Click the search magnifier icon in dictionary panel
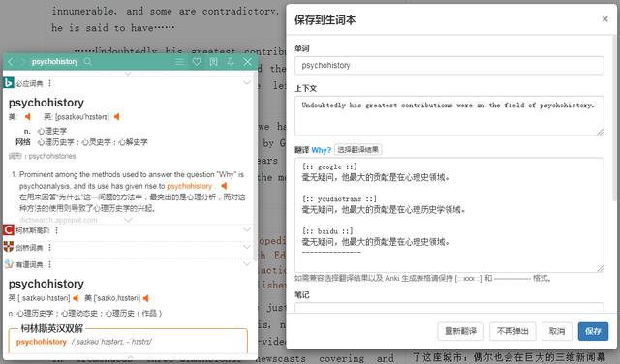This screenshot has height=364, width=620. [88, 62]
